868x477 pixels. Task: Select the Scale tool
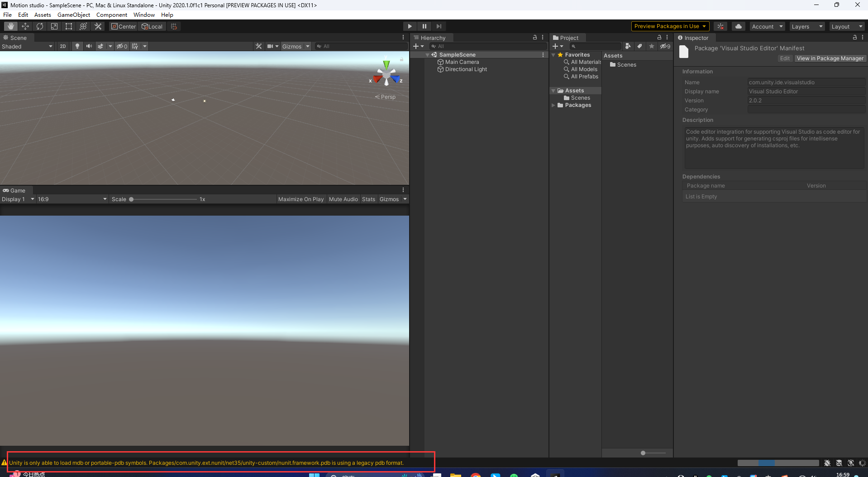click(54, 26)
